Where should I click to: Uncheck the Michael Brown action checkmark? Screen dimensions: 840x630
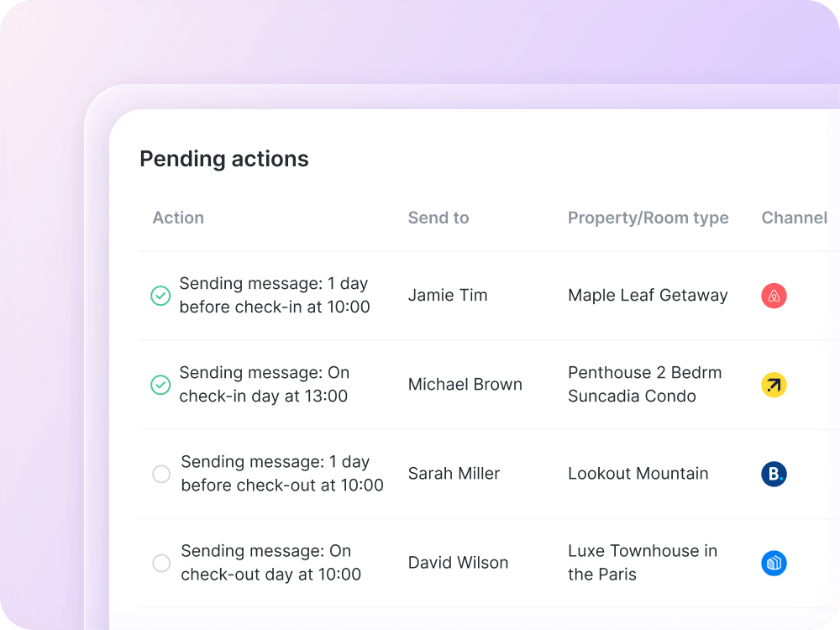[160, 385]
